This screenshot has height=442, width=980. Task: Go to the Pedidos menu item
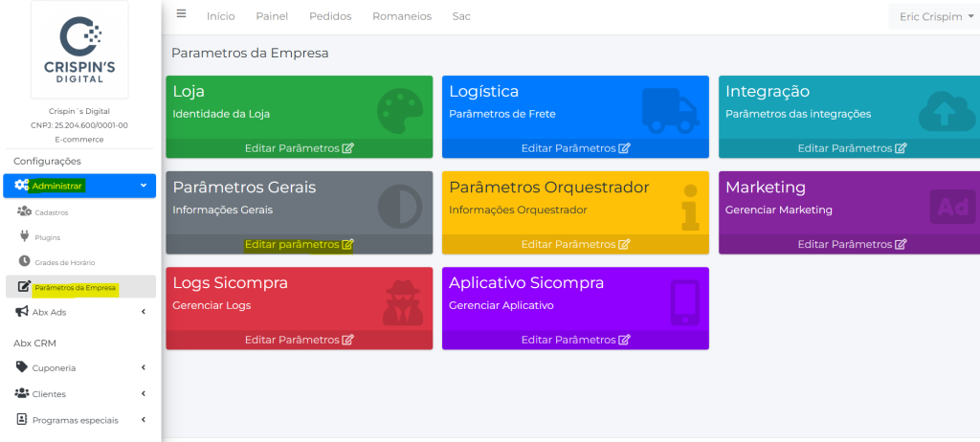coord(330,16)
